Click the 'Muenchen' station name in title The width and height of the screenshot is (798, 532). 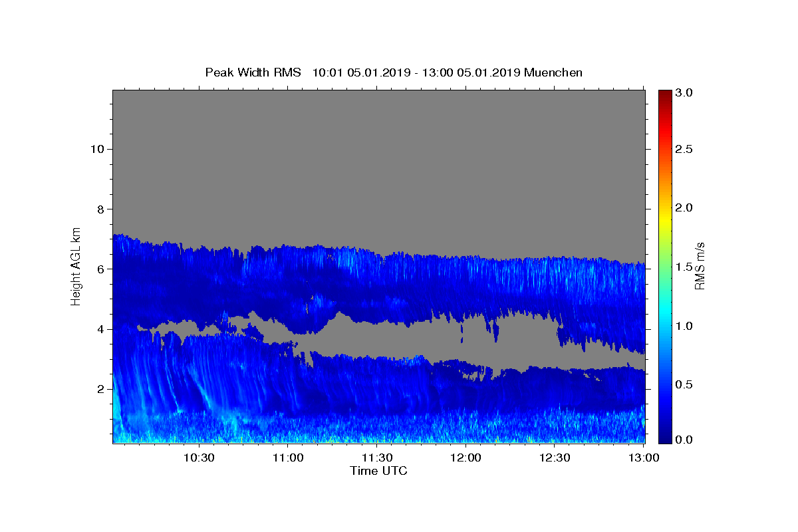coord(553,72)
